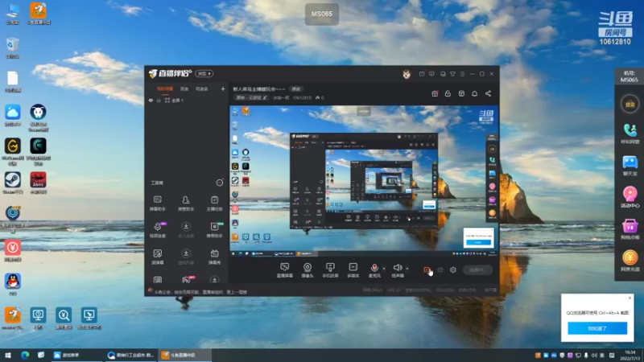The width and height of the screenshot is (644, 362).
Task: Open 活动中心 on the right sidebar
Action: (x=630, y=197)
